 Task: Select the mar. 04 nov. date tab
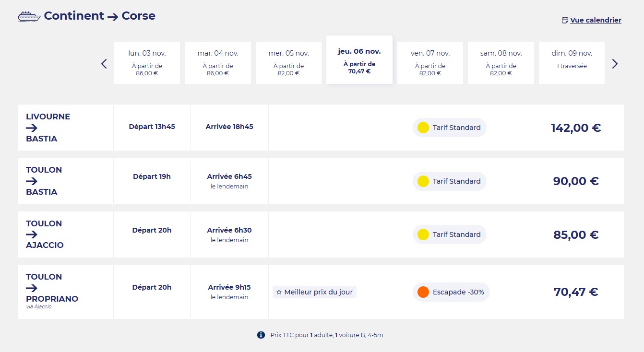click(218, 63)
